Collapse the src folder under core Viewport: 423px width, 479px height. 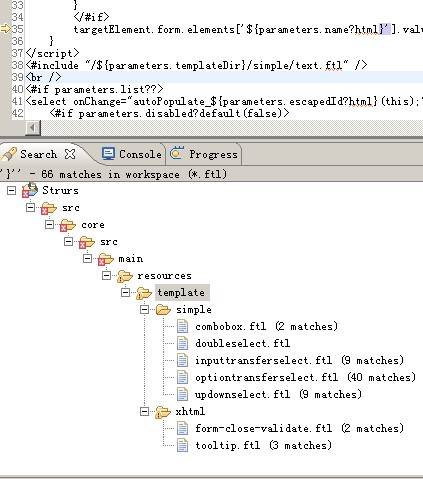point(68,242)
